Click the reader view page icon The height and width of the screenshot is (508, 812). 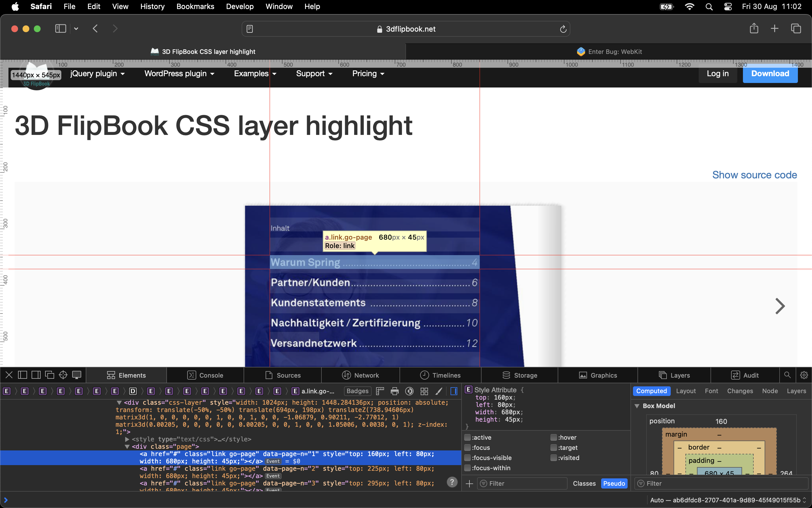click(x=250, y=29)
